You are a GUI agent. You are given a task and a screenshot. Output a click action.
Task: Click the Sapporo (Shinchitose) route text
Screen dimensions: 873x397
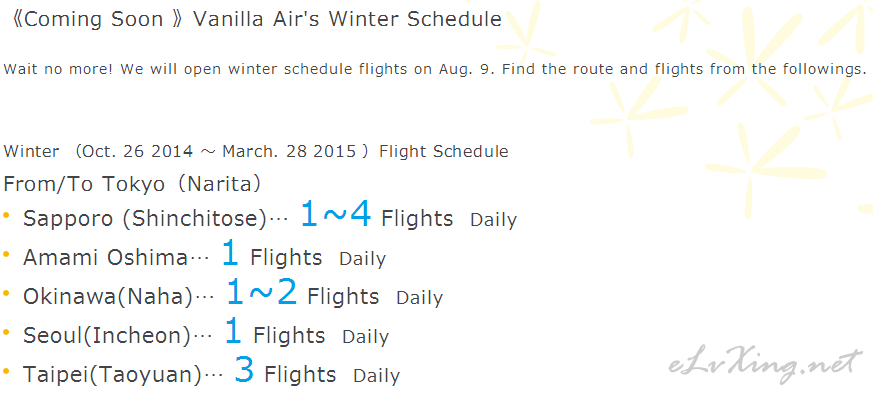point(145,219)
